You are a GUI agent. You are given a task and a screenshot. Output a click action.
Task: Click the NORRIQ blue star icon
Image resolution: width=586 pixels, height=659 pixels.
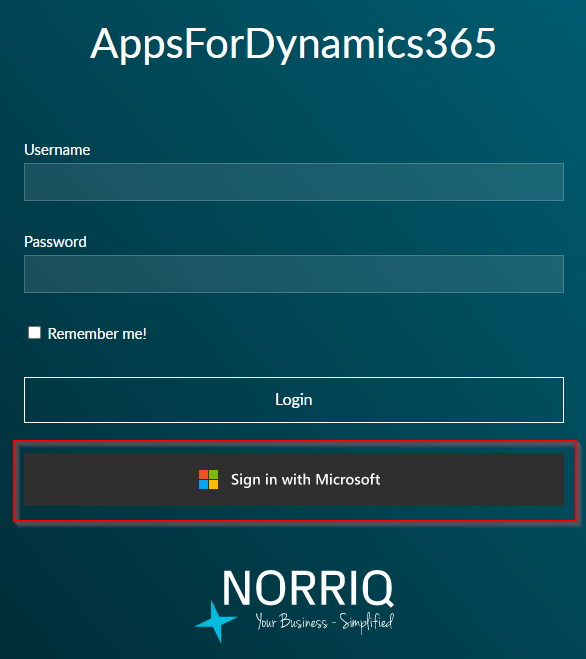coord(216,622)
